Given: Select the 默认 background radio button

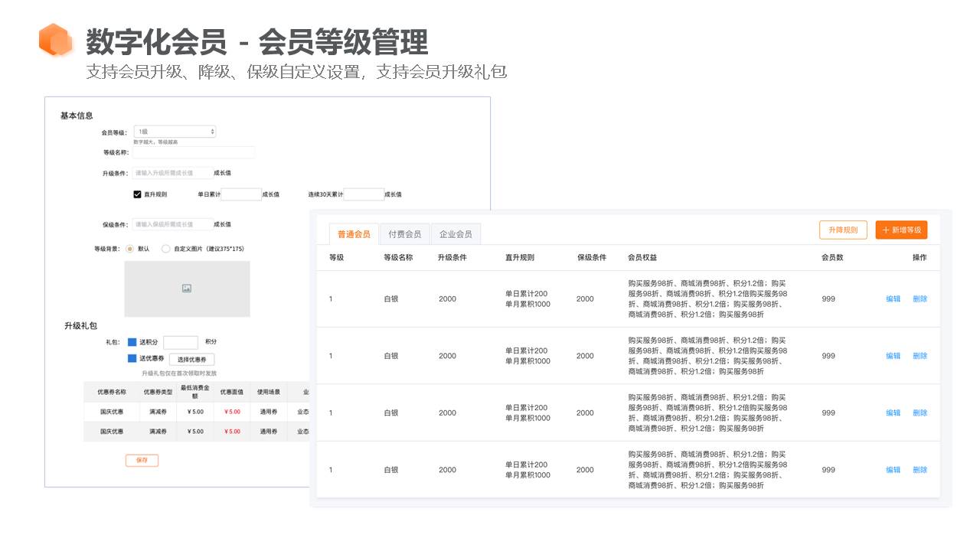Looking at the screenshot, I should pyautogui.click(x=129, y=249).
